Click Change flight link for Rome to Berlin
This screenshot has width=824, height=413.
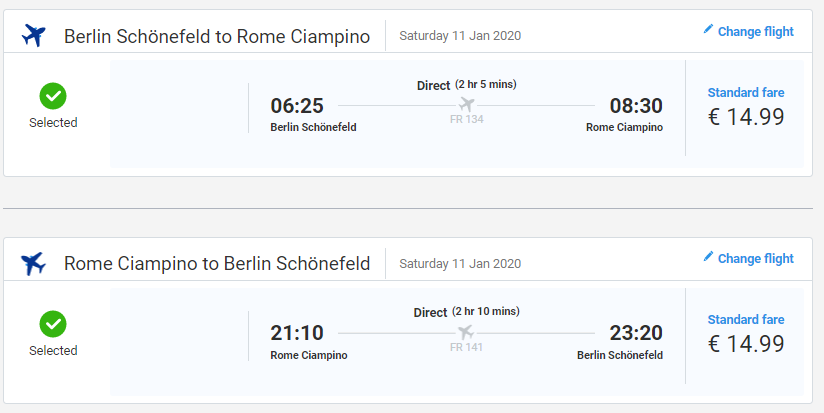tap(748, 259)
